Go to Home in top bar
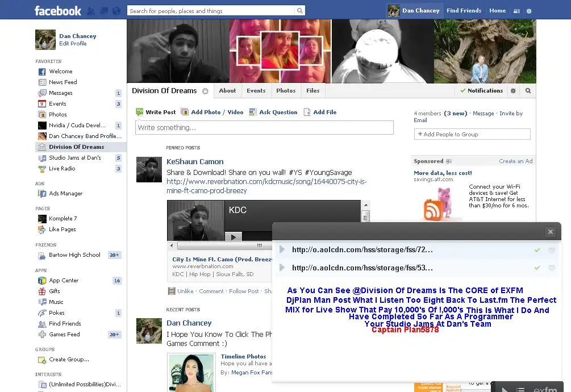Screen dimensions: 571x392 (498, 11)
